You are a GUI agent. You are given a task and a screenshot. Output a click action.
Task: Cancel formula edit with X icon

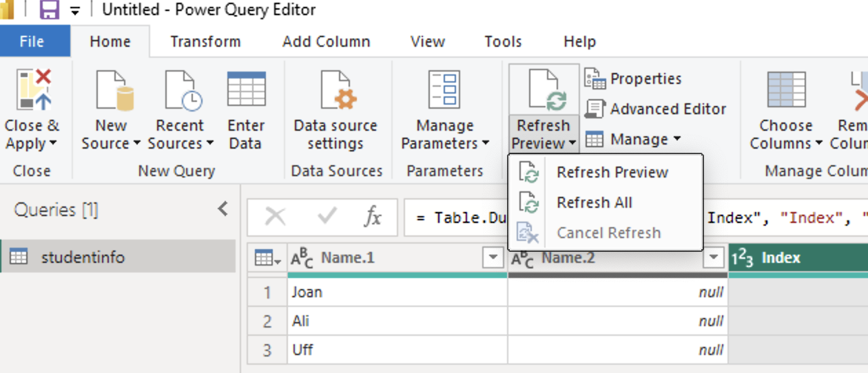click(x=275, y=217)
